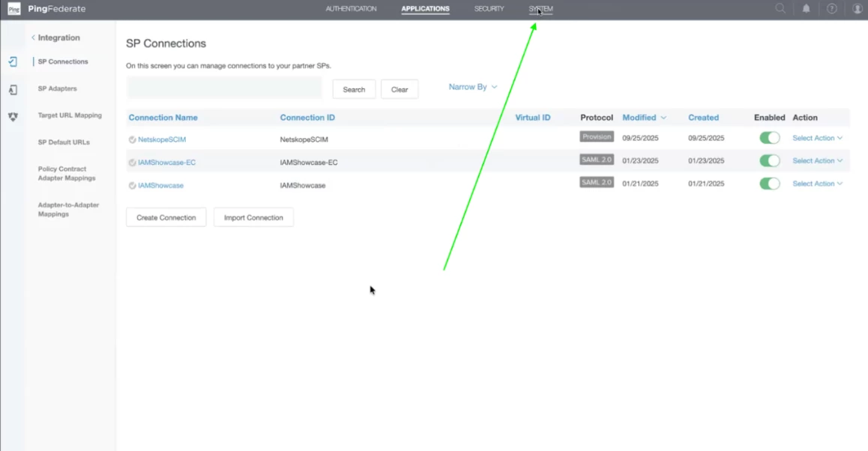868x451 pixels.
Task: Click the status check icon beside IAMShowcase-EC
Action: (133, 163)
